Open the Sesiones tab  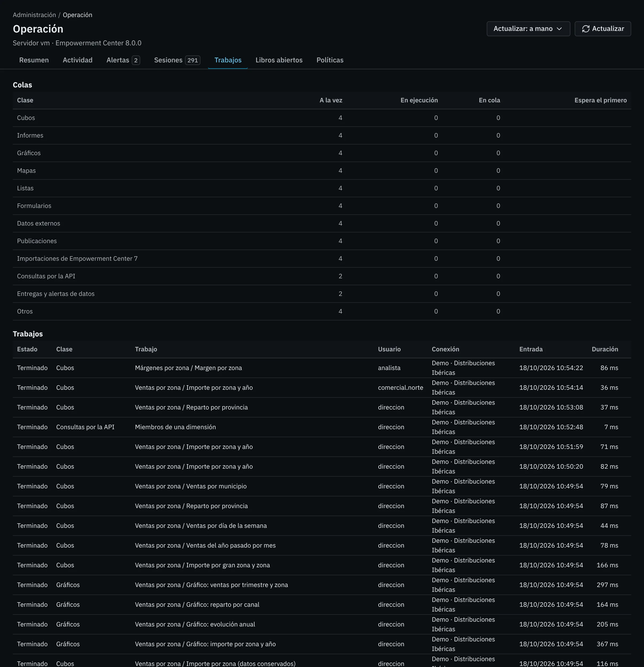click(x=177, y=60)
